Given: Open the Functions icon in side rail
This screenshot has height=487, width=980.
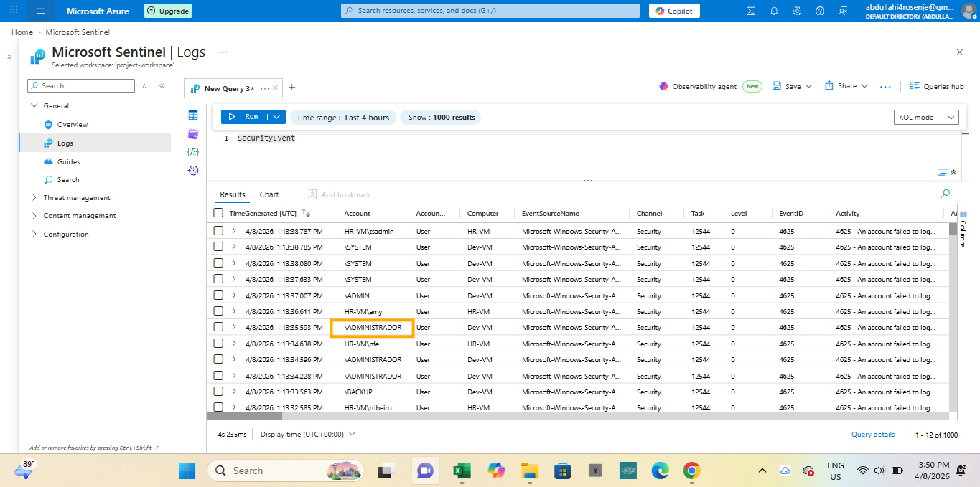Looking at the screenshot, I should pos(192,152).
